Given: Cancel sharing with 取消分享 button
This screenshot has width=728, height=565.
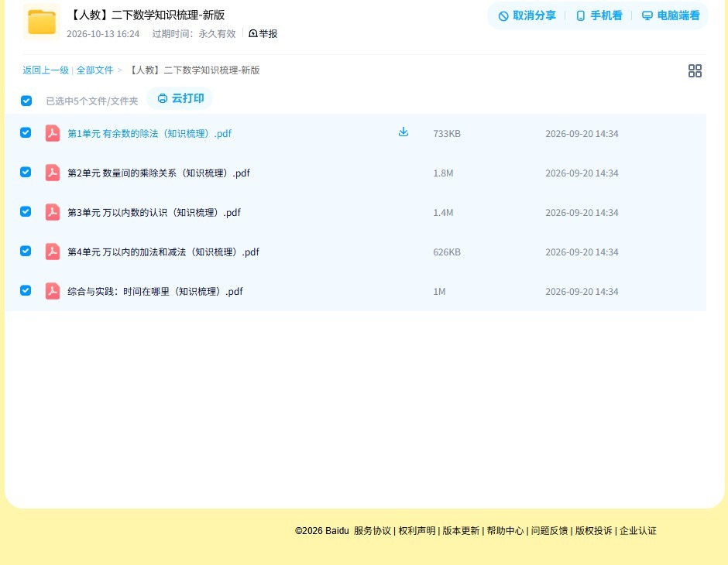Looking at the screenshot, I should (527, 15).
